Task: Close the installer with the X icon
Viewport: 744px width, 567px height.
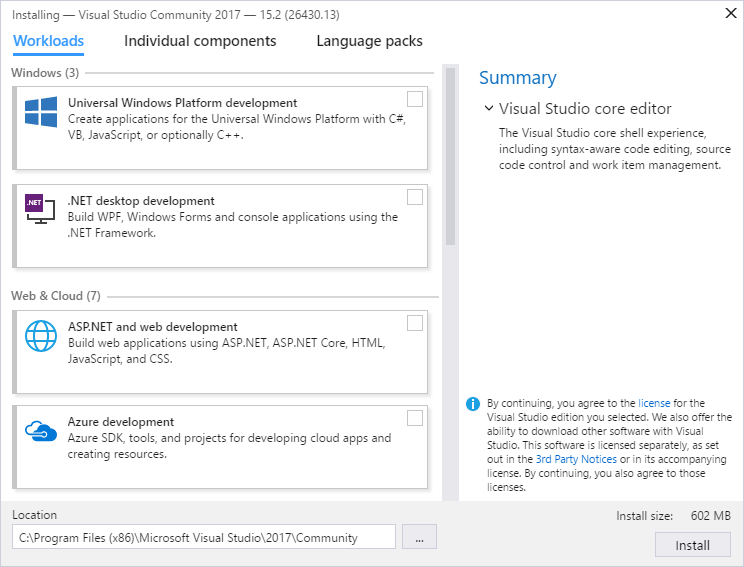Action: coord(731,13)
